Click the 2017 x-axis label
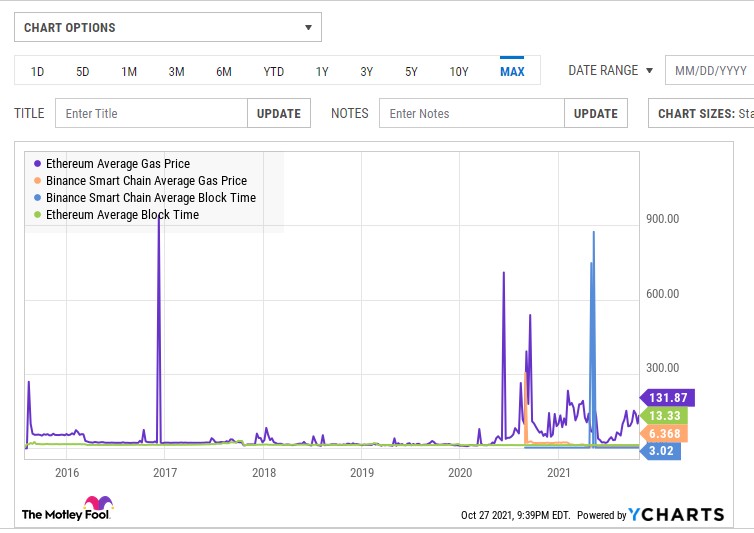This screenshot has width=754, height=533. point(165,473)
